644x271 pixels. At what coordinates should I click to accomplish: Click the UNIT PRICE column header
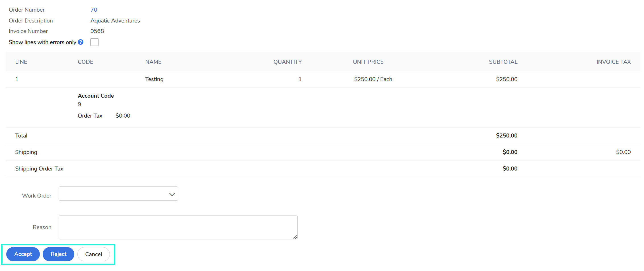point(368,62)
